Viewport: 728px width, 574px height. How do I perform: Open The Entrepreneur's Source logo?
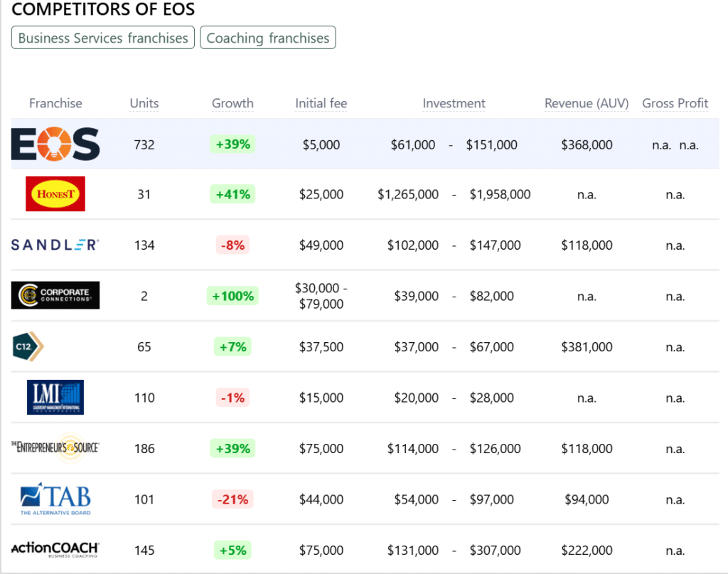tap(55, 447)
